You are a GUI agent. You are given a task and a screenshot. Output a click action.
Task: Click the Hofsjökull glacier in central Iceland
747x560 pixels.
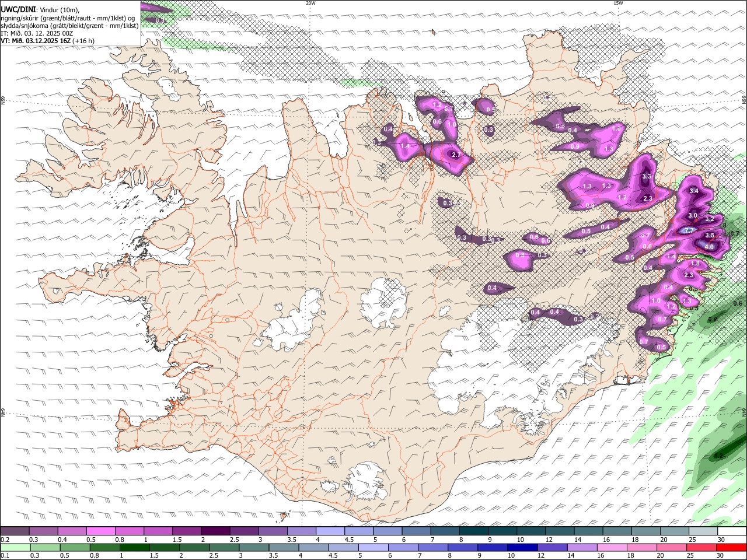pyautogui.click(x=383, y=302)
